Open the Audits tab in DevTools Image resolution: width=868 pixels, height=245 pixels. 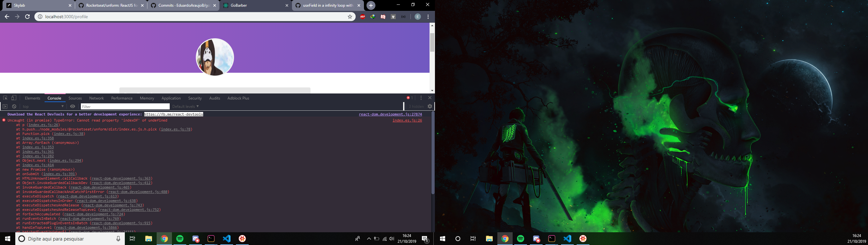click(215, 98)
